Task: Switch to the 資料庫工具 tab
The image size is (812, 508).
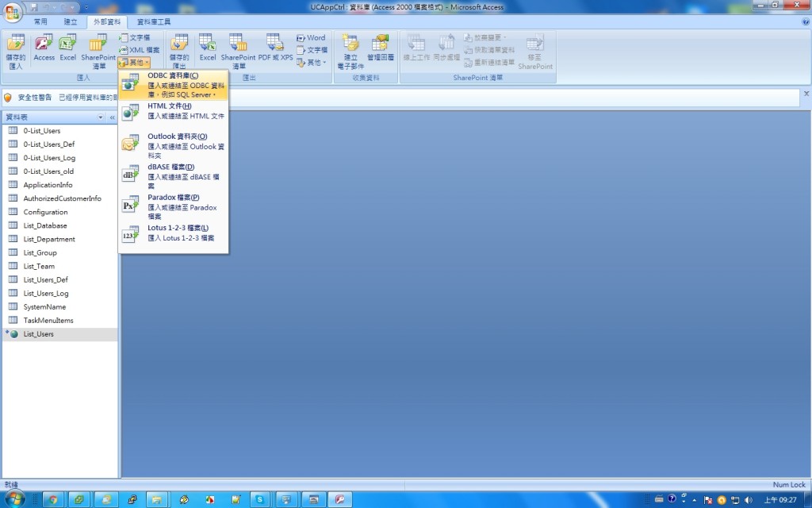Action: click(154, 21)
